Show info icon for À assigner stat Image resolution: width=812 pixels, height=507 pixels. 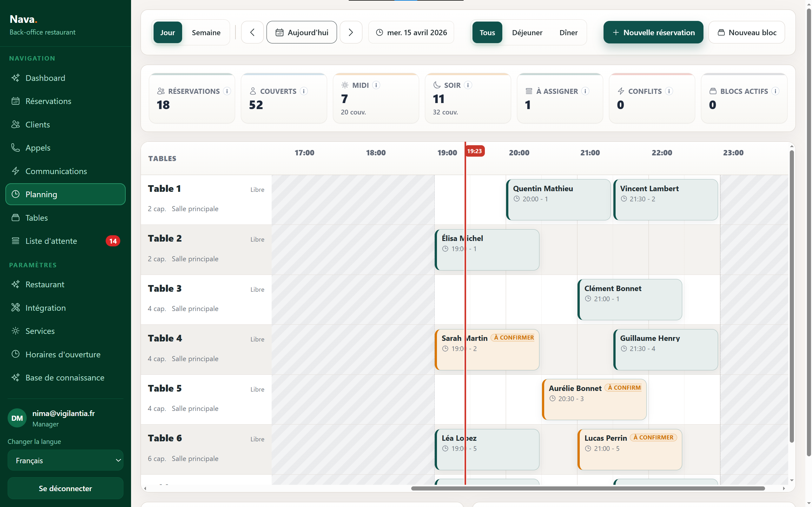(x=585, y=91)
